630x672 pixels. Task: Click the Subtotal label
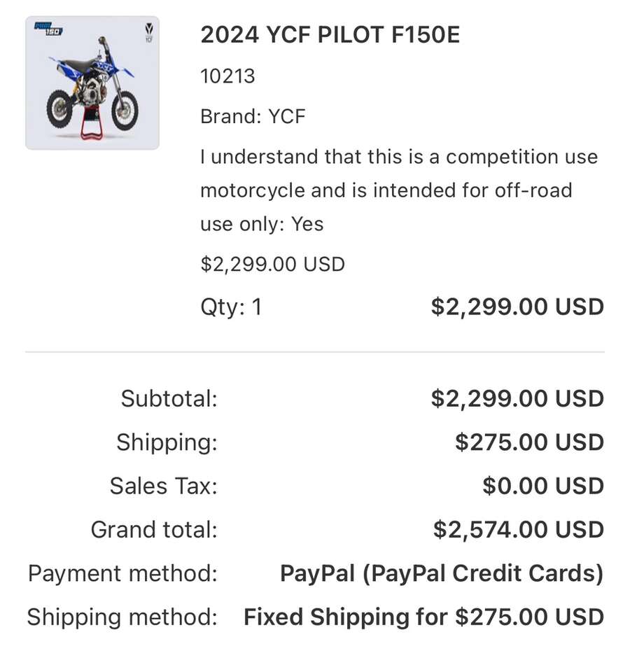coord(169,398)
